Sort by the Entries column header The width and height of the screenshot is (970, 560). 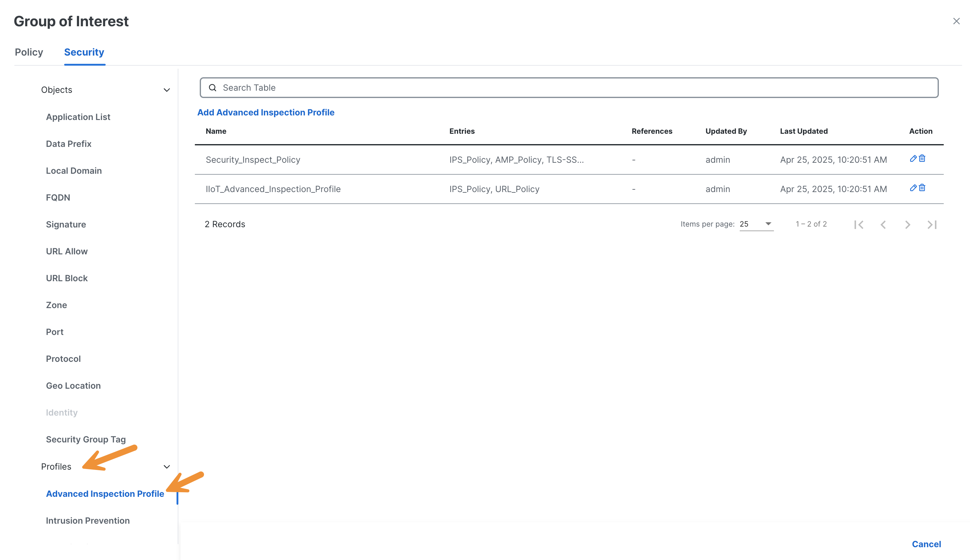462,131
